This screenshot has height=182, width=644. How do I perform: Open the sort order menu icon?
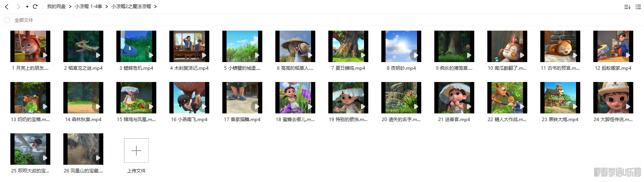point(627,7)
